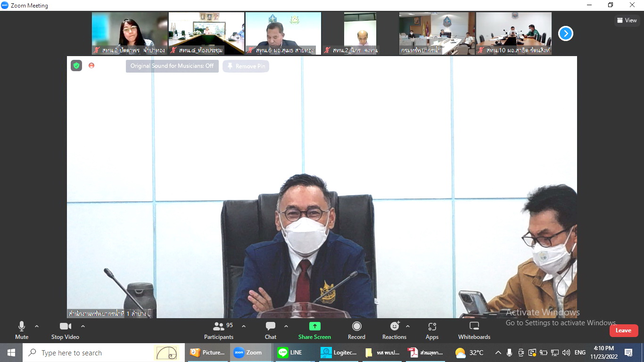Click the green encryption shield icon
This screenshot has height=362, width=644.
(76, 66)
